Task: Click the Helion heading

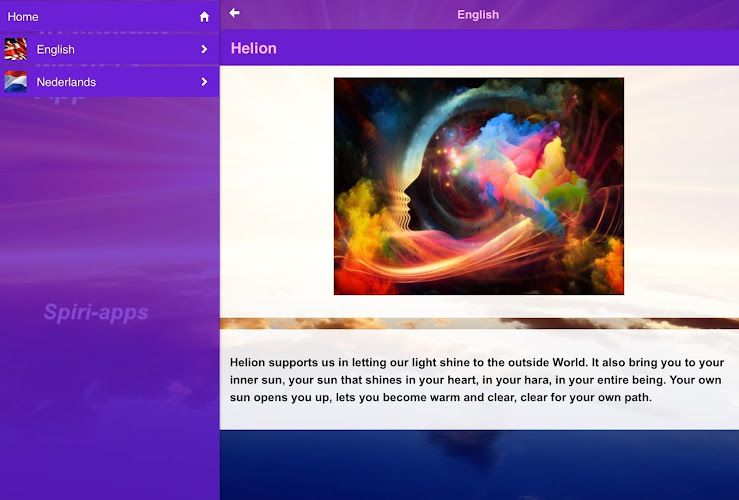Action: [x=254, y=48]
